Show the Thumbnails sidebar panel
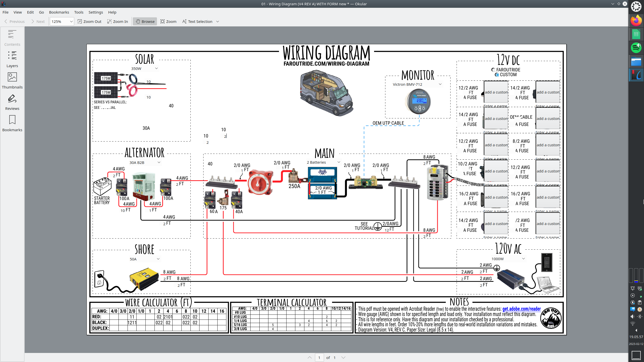The width and height of the screenshot is (644, 362). 12,80
